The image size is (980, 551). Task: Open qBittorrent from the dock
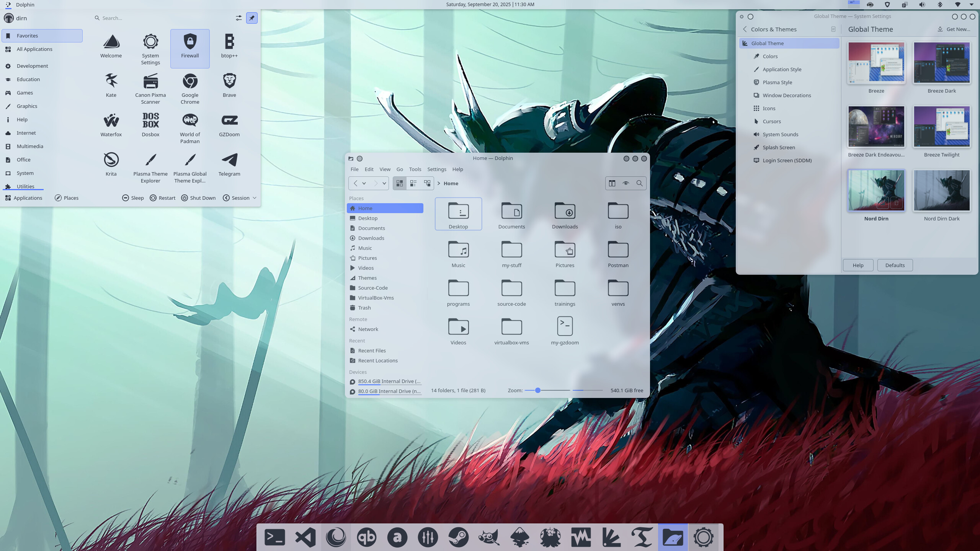[x=366, y=537]
